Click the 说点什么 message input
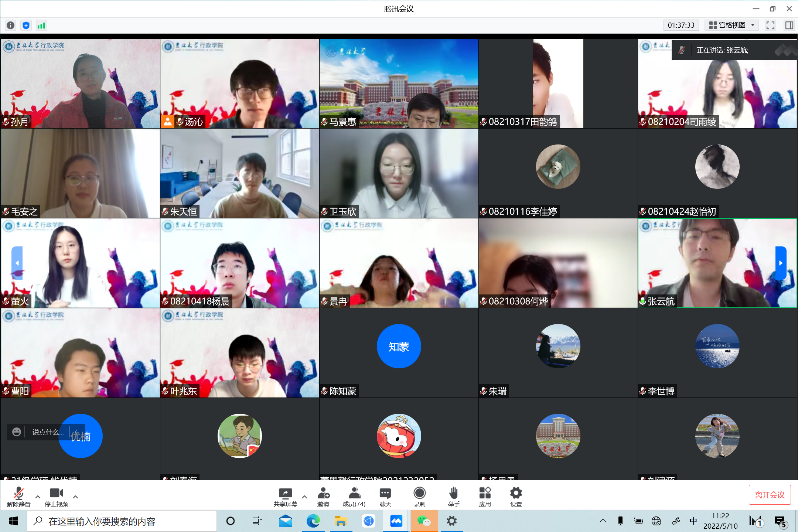Viewport: 798px width, 532px height. click(x=48, y=432)
